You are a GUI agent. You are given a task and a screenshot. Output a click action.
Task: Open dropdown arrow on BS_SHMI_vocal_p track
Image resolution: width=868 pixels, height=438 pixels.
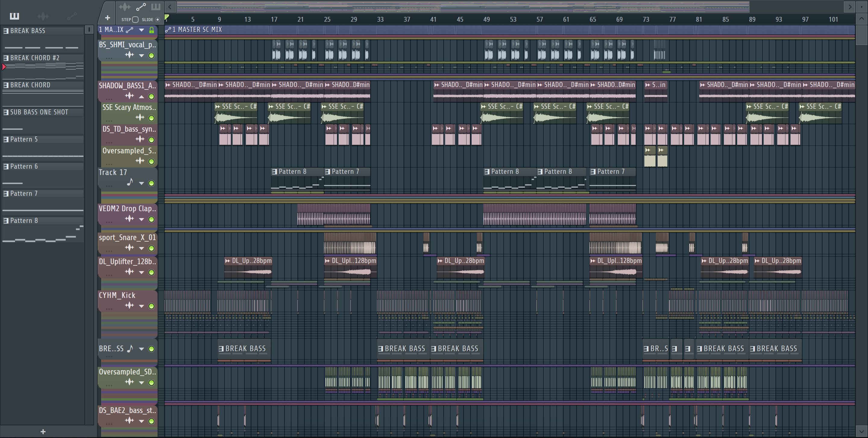click(x=142, y=55)
